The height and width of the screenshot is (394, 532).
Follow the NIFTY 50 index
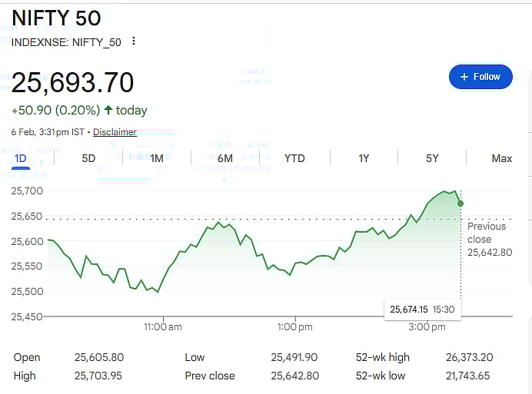click(480, 77)
